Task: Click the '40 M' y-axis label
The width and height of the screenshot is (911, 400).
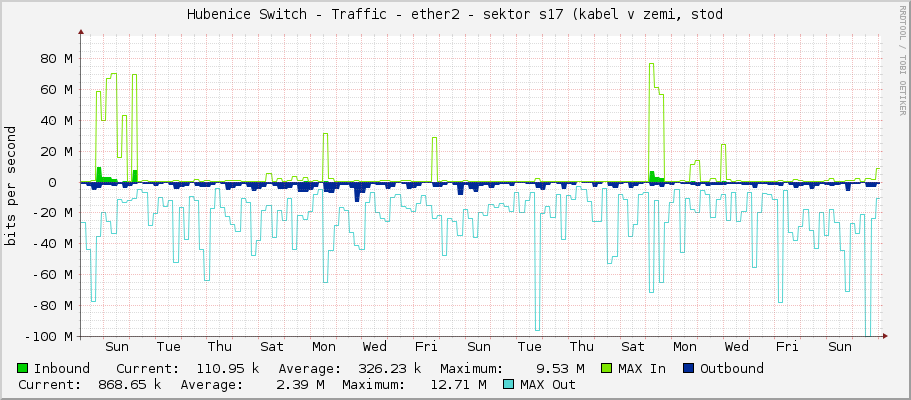Action: click(x=56, y=120)
